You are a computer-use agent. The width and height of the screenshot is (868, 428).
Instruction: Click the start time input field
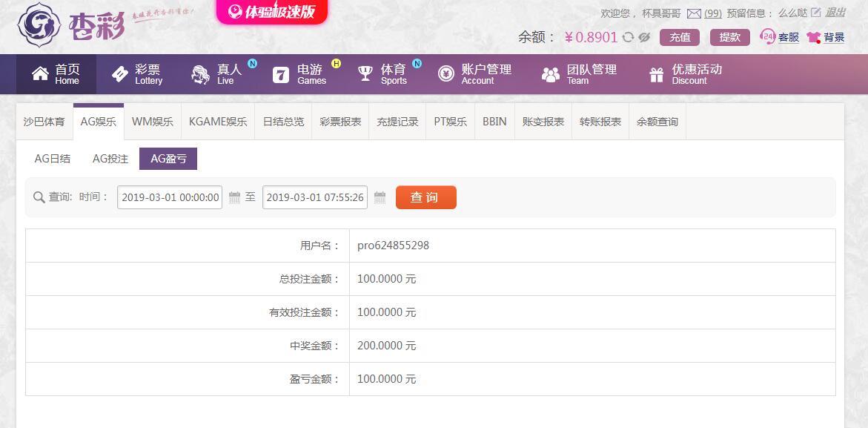point(170,197)
